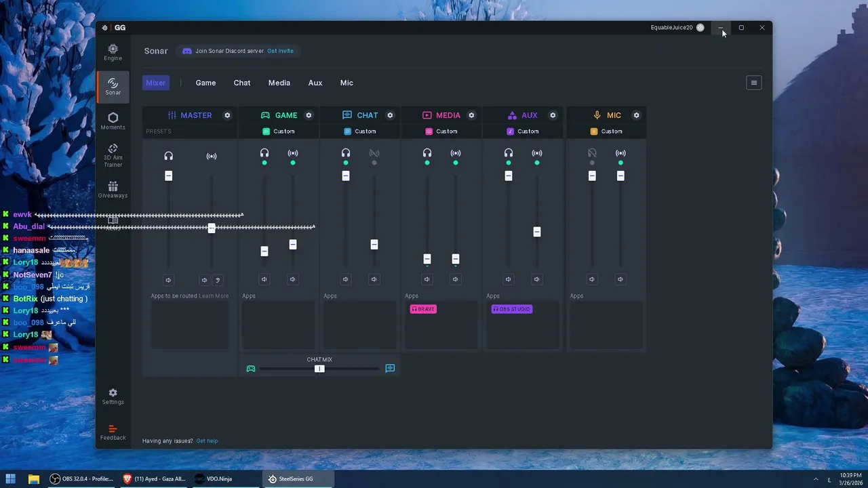Mute GAME stream volume
This screenshot has height=488, width=868.
click(293, 279)
